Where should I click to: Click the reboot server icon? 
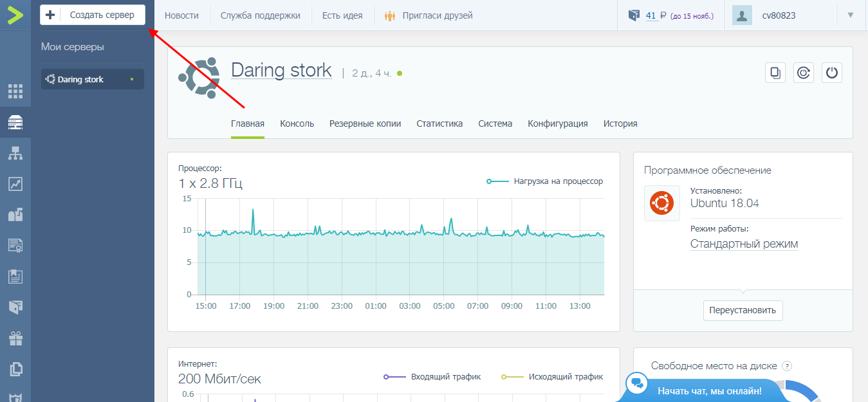click(804, 73)
